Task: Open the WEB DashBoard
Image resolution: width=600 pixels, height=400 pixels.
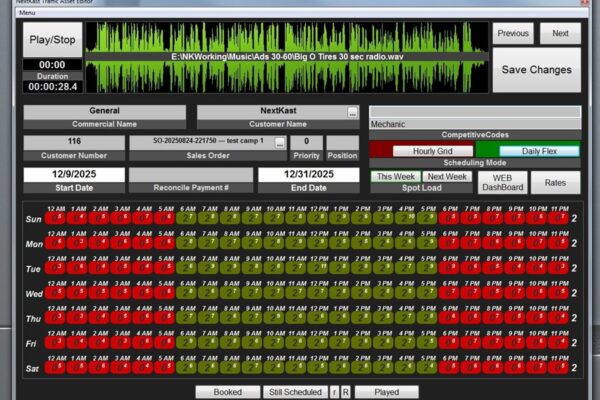Action: click(x=503, y=182)
